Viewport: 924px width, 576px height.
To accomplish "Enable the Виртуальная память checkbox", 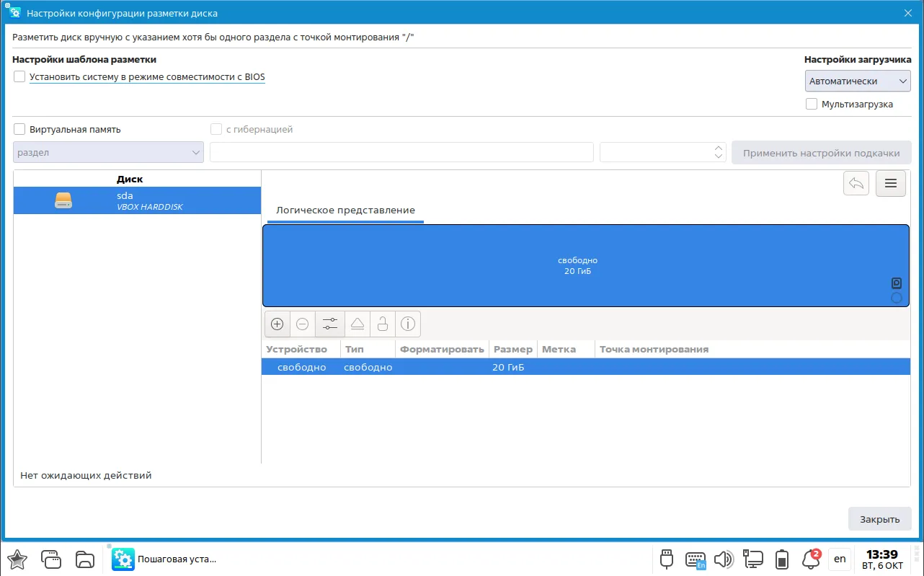I will click(x=19, y=130).
